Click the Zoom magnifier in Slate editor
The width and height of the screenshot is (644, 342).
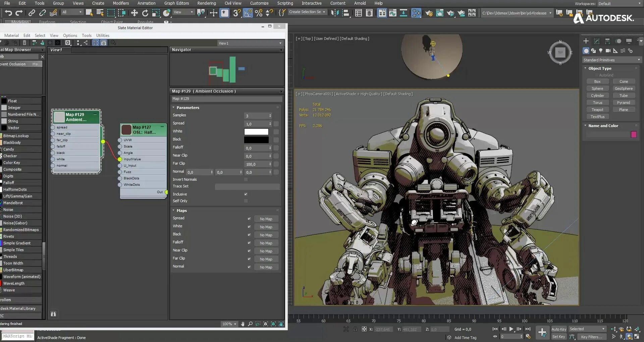pyautogui.click(x=250, y=324)
